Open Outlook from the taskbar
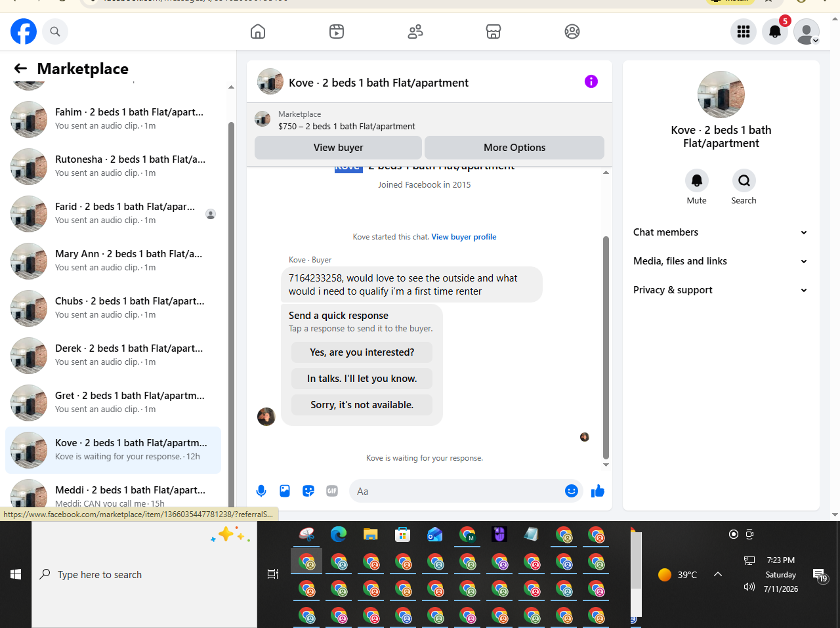Image resolution: width=840 pixels, height=628 pixels. click(x=434, y=535)
